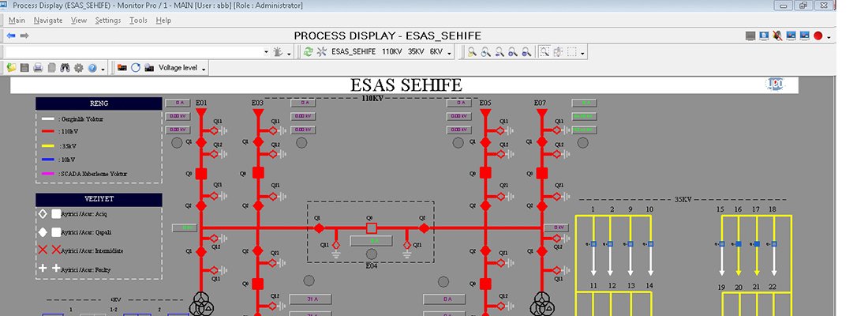
Task: Select the pan hand tool
Action: pyautogui.click(x=558, y=52)
